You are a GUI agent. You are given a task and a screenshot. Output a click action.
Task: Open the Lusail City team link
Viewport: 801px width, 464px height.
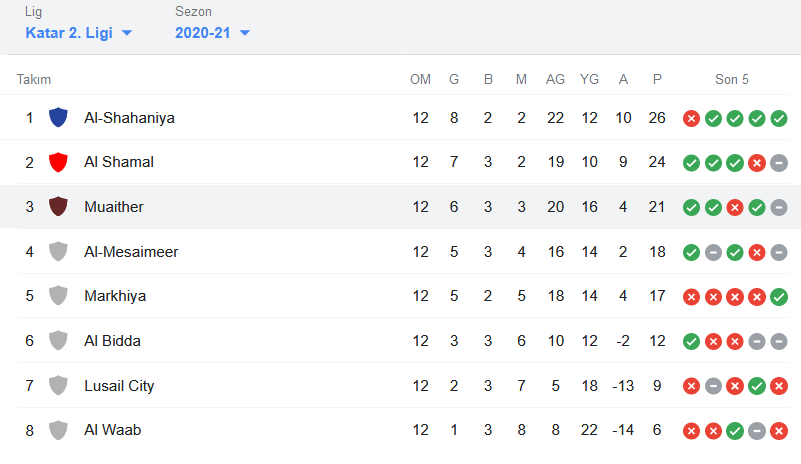point(119,385)
